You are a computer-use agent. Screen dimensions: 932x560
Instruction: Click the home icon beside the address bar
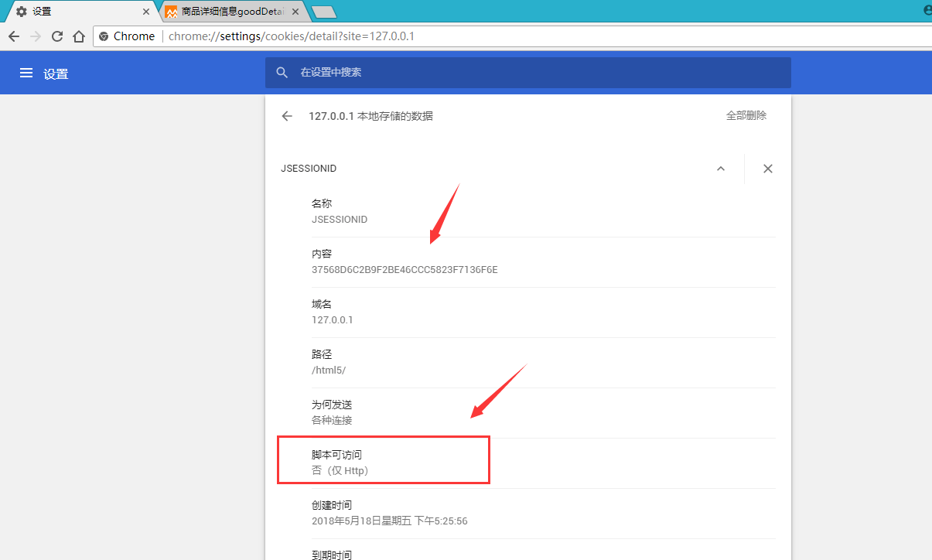(78, 36)
